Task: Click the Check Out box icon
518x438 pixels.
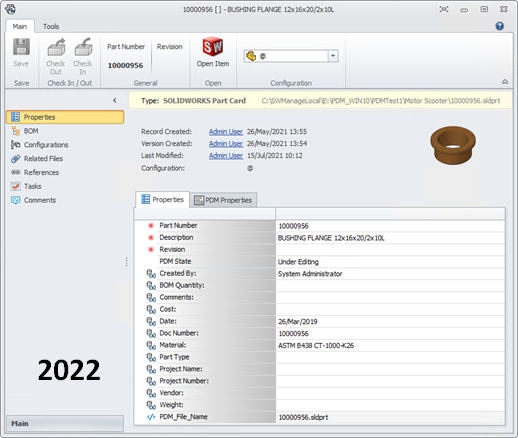Action: (x=56, y=47)
